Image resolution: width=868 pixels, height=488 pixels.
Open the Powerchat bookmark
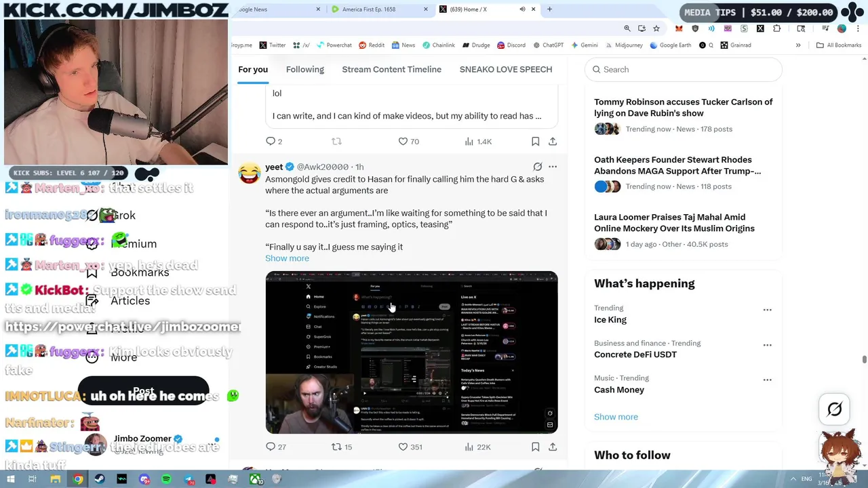(334, 45)
